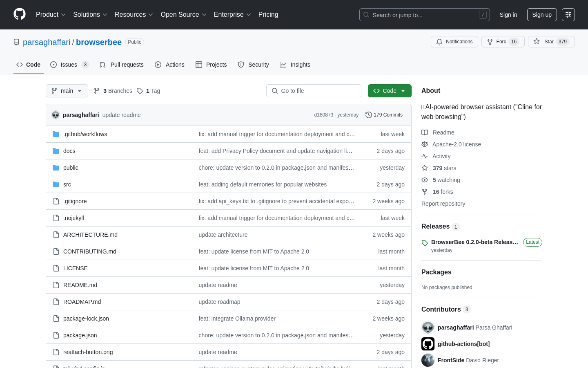The height and width of the screenshot is (368, 588).
Task: Open the 3 Branches link
Action: [x=113, y=91]
